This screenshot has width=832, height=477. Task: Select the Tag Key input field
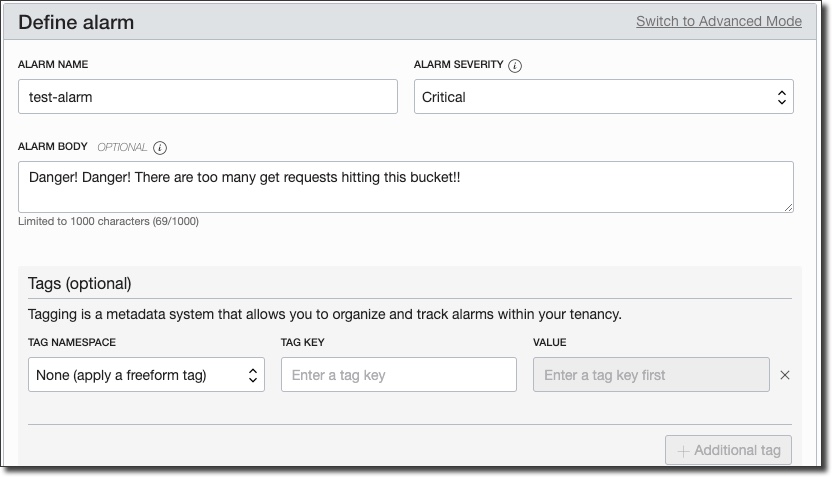[x=398, y=375]
